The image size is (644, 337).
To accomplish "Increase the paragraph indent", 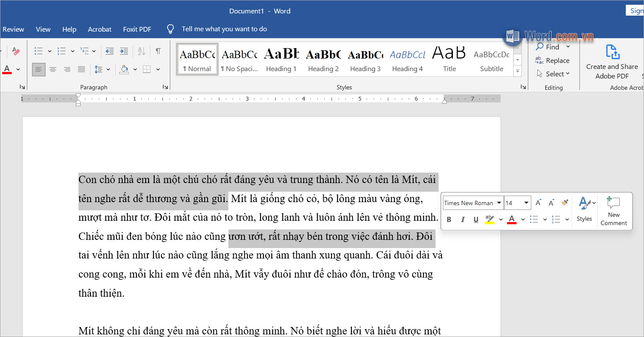I will pyautogui.click(x=124, y=51).
